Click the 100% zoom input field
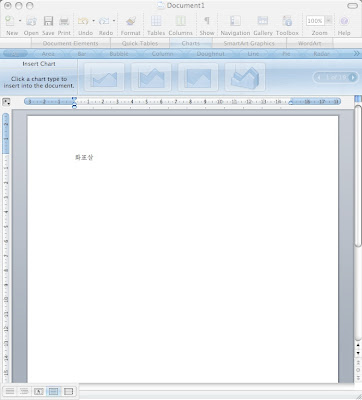The image size is (362, 400). tap(315, 21)
